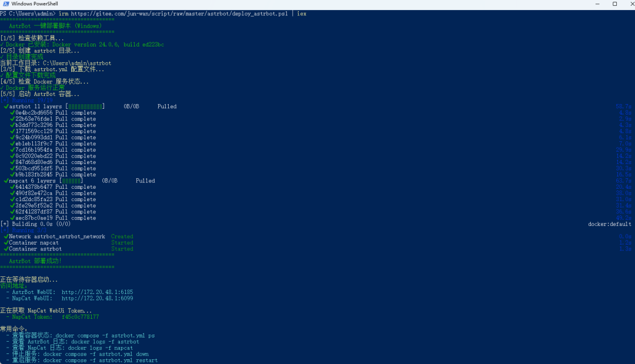Click the working directory C:\Users\admin\astrbot text

click(x=77, y=63)
